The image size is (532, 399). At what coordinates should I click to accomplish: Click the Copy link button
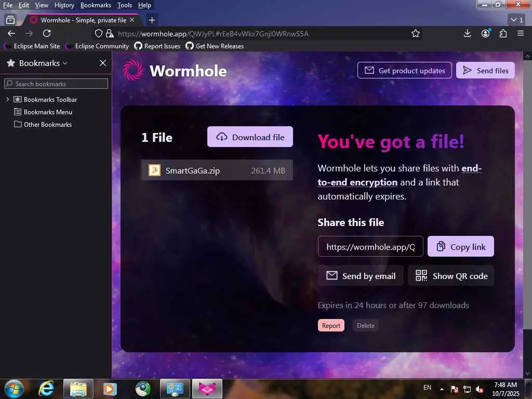click(x=461, y=246)
